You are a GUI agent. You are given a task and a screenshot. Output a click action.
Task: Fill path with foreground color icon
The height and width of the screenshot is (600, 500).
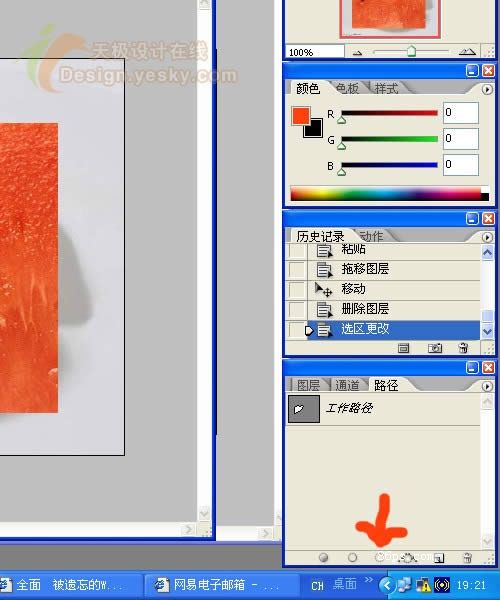(323, 558)
